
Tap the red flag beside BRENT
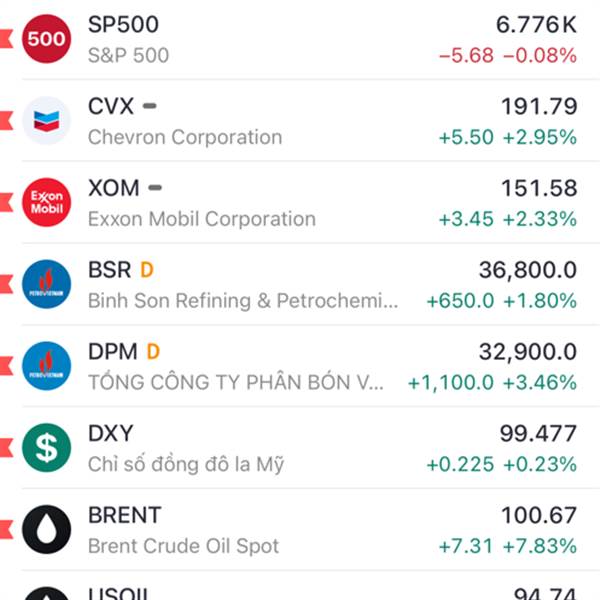5,530
